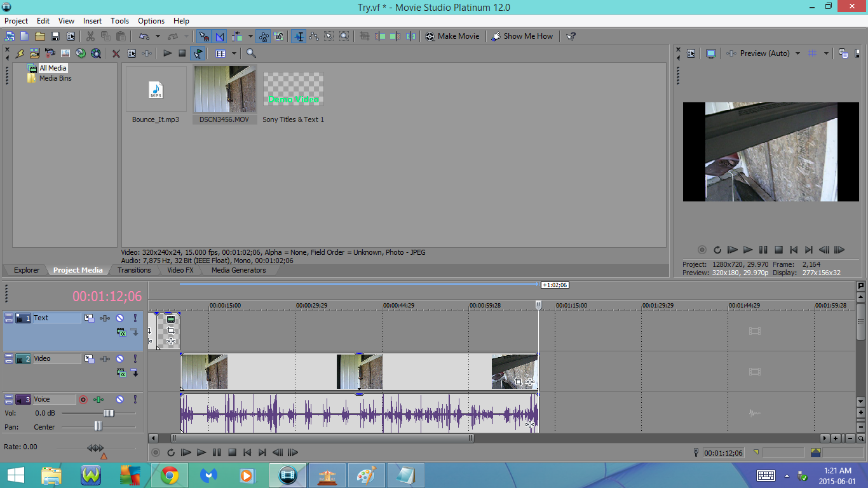This screenshot has height=488, width=868.
Task: Undo the last action
Action: pyautogui.click(x=144, y=36)
